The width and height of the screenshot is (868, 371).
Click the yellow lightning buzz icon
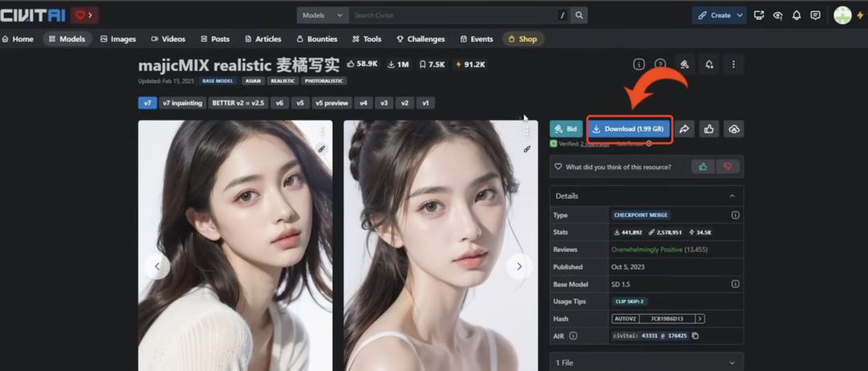coord(860,15)
